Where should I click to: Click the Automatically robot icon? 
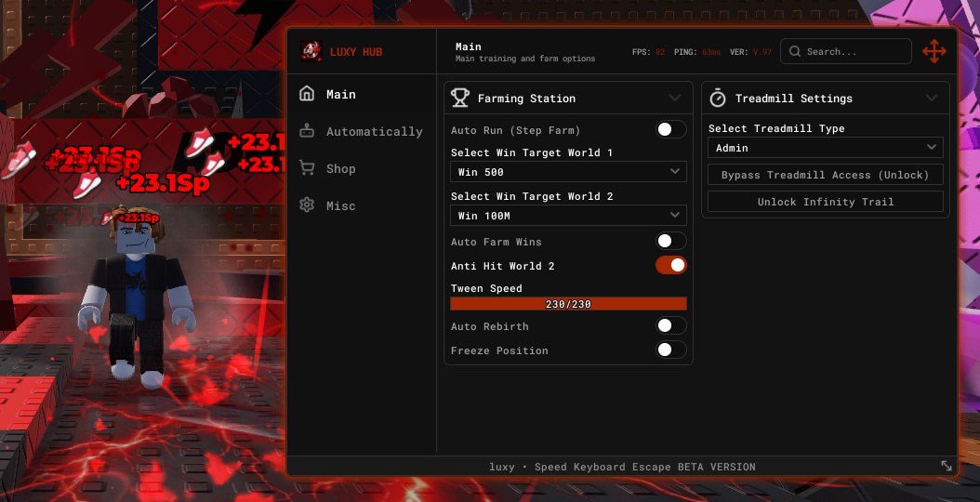306,131
